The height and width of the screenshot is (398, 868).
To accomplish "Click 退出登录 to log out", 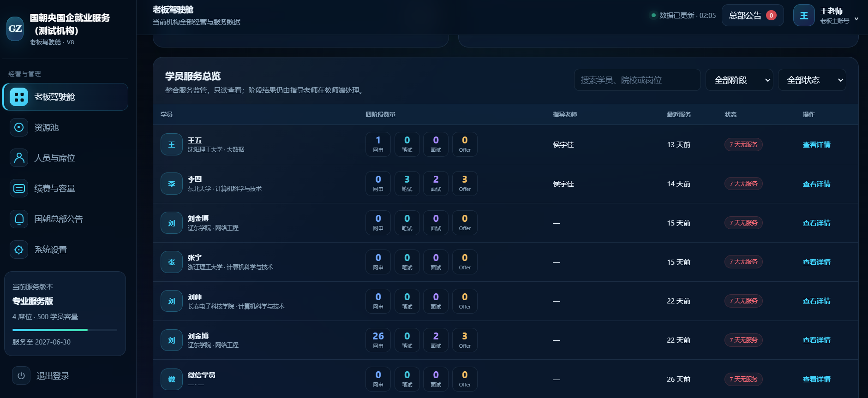I will (x=53, y=376).
